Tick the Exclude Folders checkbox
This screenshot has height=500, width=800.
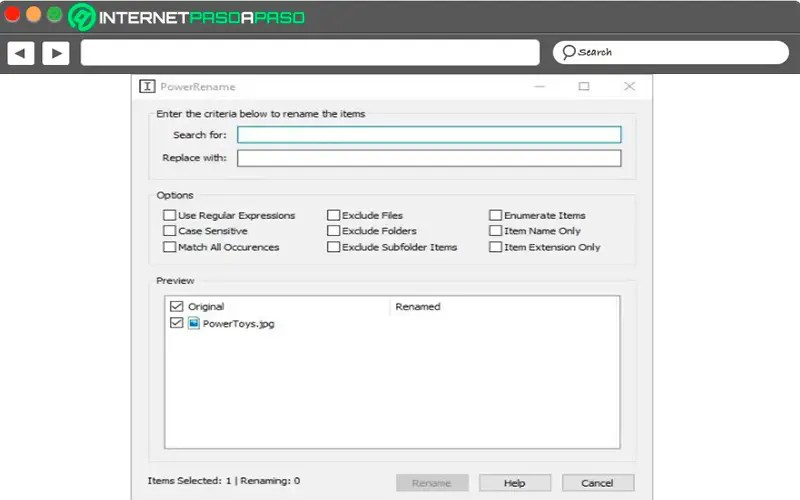point(333,231)
